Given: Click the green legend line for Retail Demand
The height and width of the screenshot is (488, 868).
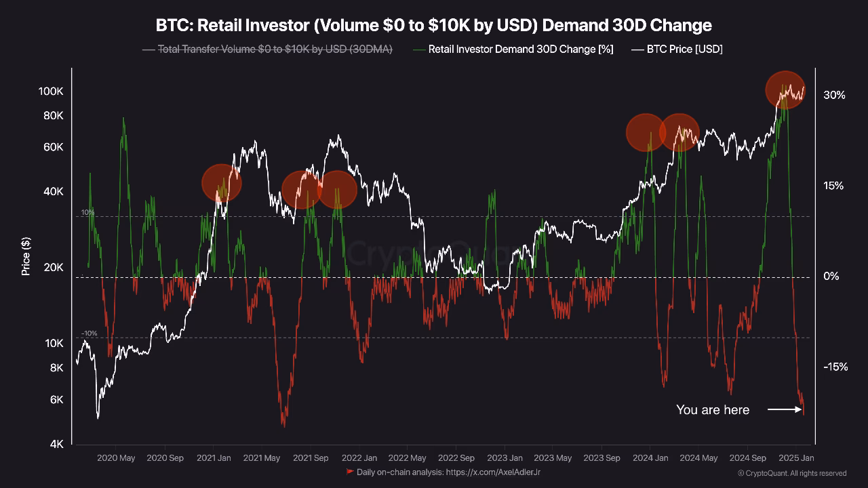Looking at the screenshot, I should (419, 49).
